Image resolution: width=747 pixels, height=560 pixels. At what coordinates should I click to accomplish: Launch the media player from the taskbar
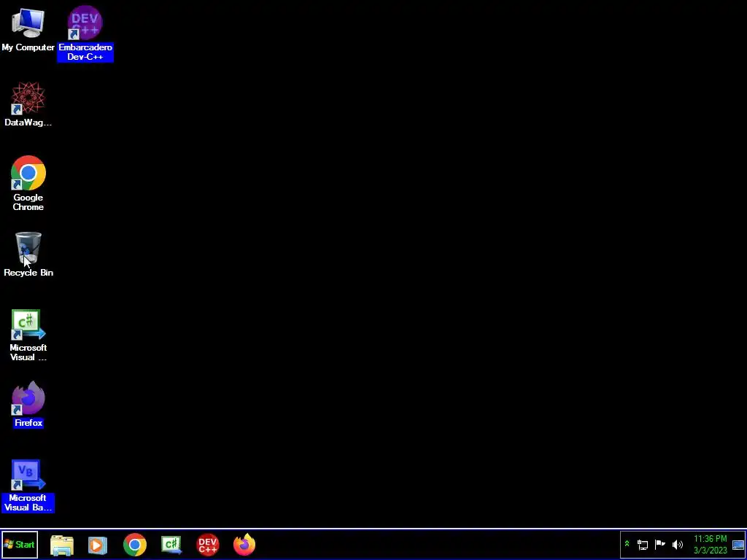pyautogui.click(x=98, y=545)
